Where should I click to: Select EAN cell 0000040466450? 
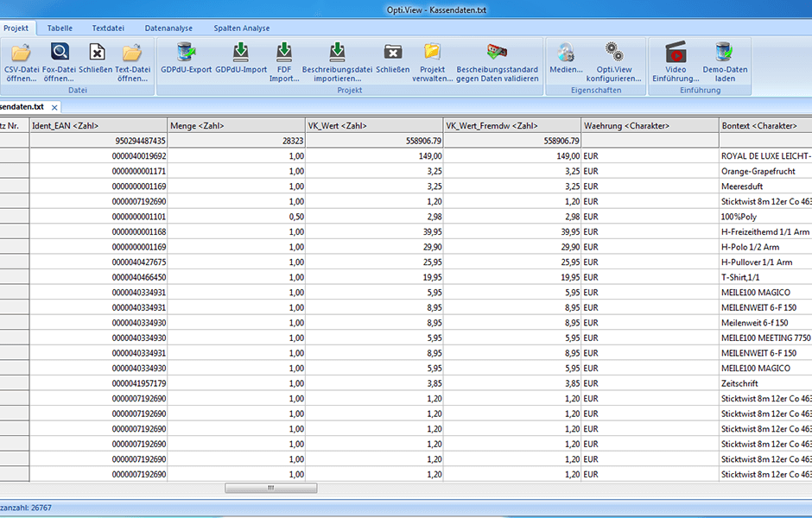(x=98, y=277)
